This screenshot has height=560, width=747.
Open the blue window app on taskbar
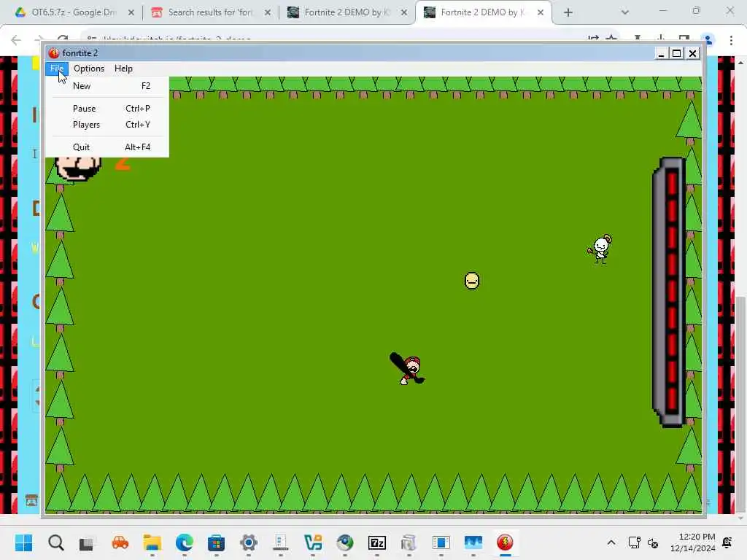(441, 542)
